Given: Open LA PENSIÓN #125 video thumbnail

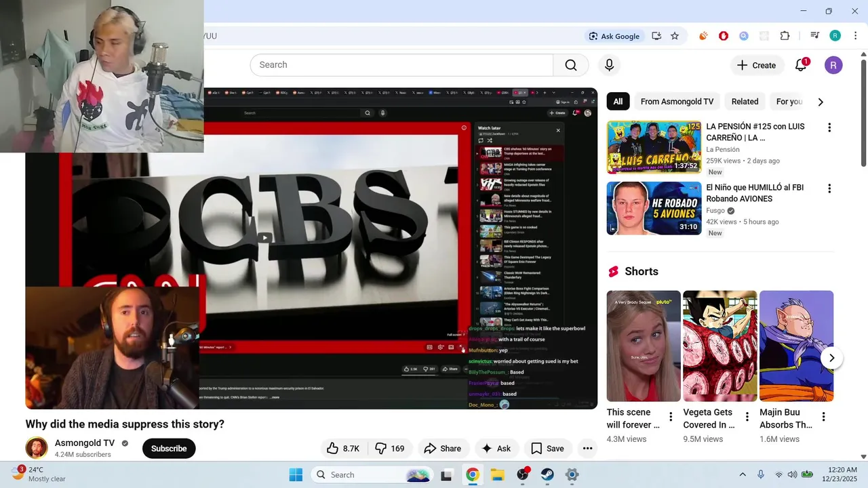Looking at the screenshot, I should coord(654,147).
